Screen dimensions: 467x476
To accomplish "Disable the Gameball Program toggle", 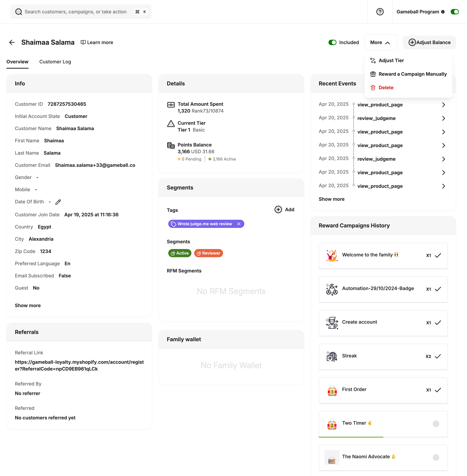I will [455, 12].
